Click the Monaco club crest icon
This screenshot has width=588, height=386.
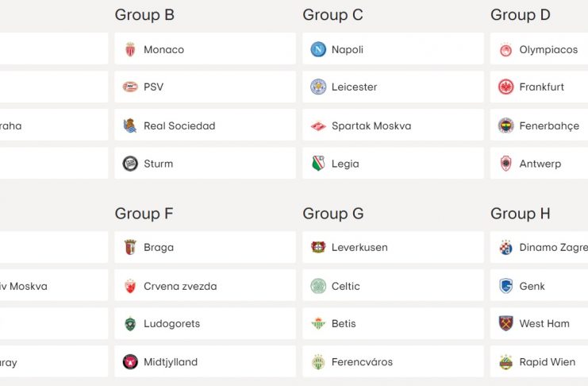pos(130,49)
